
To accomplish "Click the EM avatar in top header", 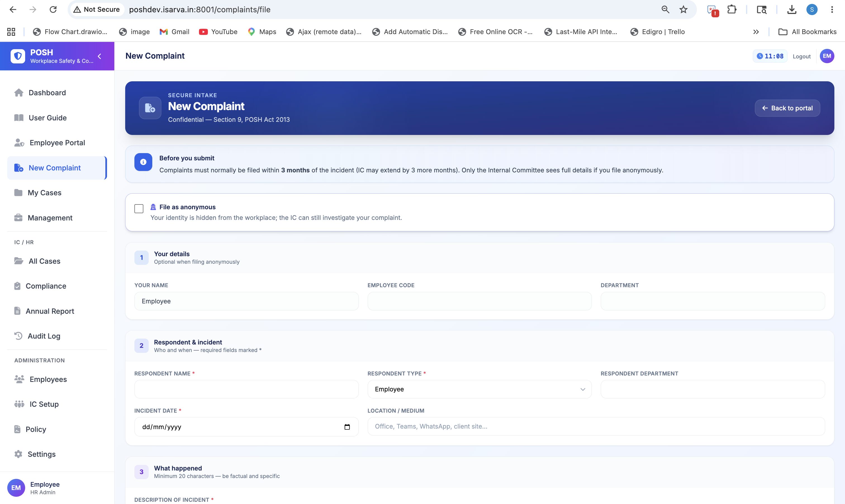I will tap(827, 56).
